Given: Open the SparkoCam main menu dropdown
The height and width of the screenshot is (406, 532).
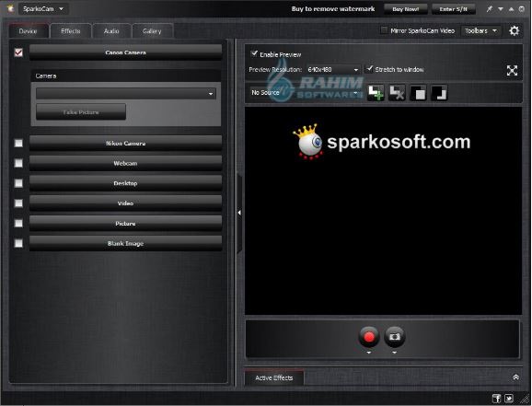Looking at the screenshot, I should click(x=43, y=9).
